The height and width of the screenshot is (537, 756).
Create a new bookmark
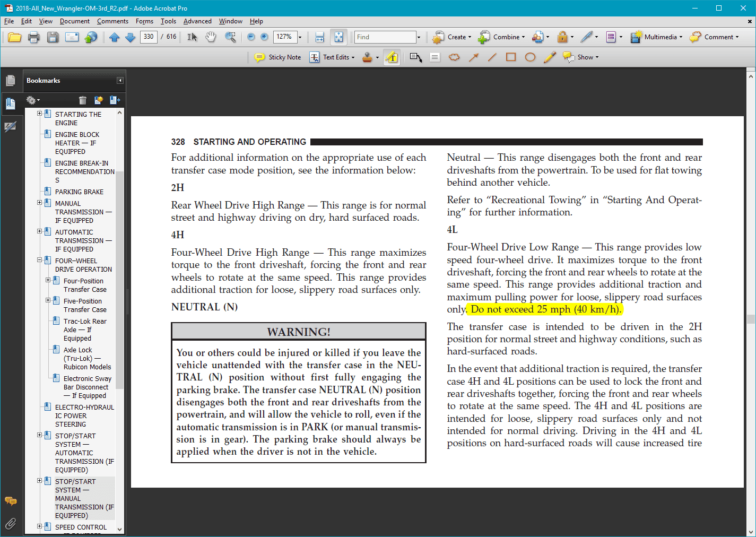[x=99, y=100]
